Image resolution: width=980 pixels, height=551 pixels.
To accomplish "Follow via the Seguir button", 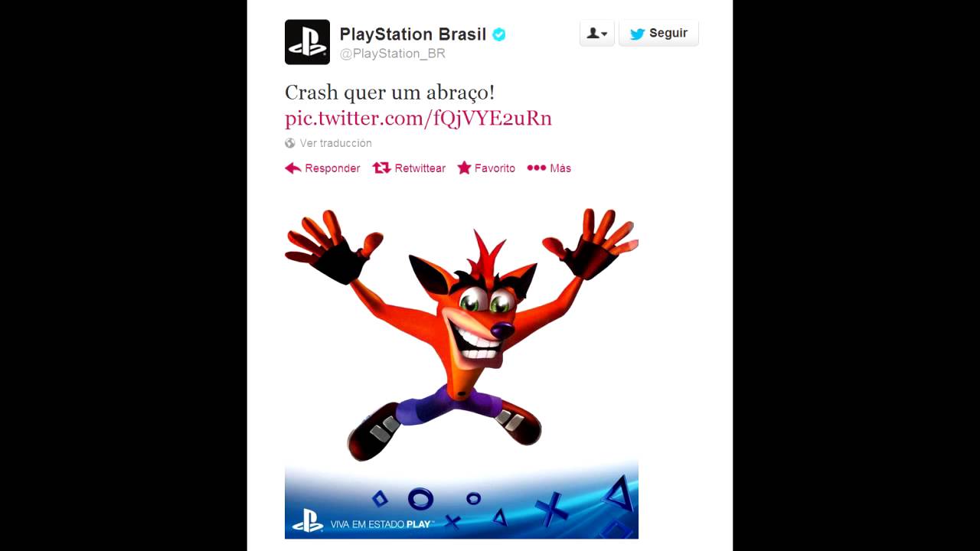I will coord(658,34).
